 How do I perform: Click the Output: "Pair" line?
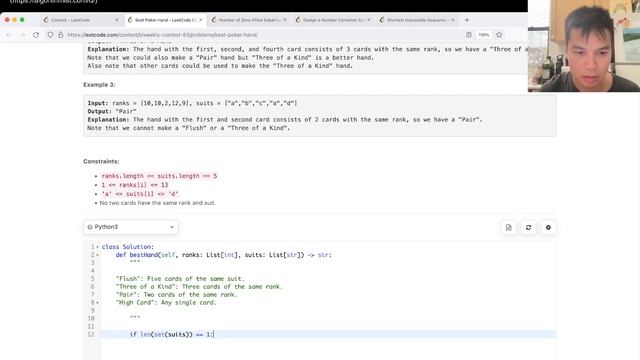(112, 111)
